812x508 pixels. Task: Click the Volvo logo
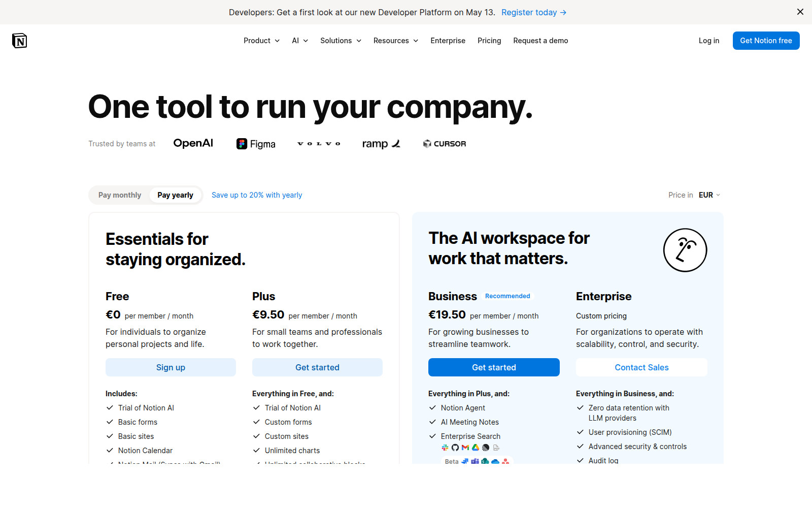[x=319, y=144]
